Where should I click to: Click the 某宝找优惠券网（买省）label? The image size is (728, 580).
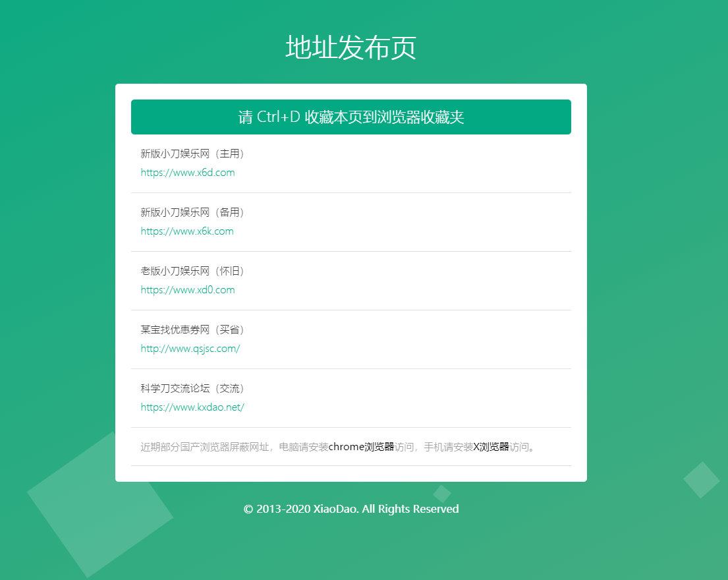pyautogui.click(x=192, y=330)
